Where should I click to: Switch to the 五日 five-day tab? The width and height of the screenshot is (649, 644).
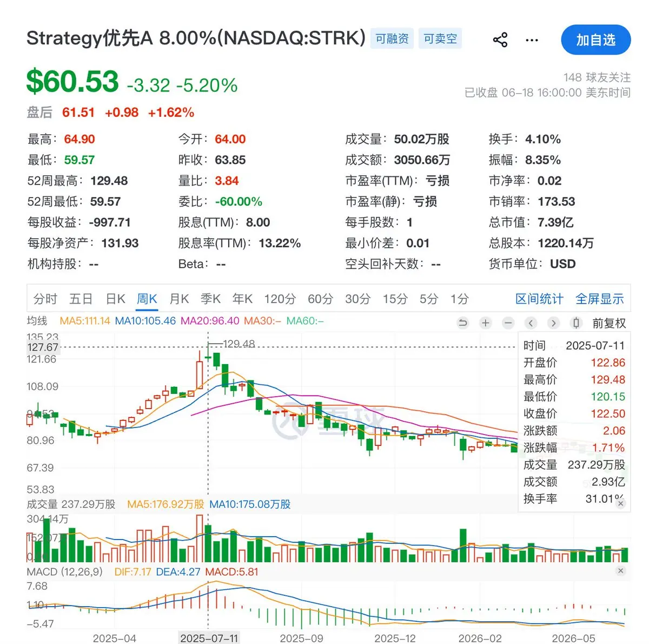[81, 299]
